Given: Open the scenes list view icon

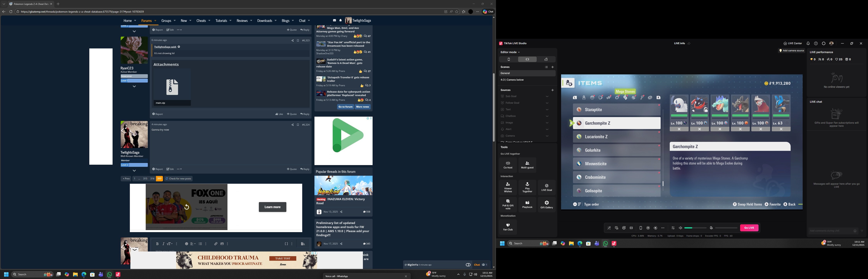Looking at the screenshot, I should coord(546,67).
